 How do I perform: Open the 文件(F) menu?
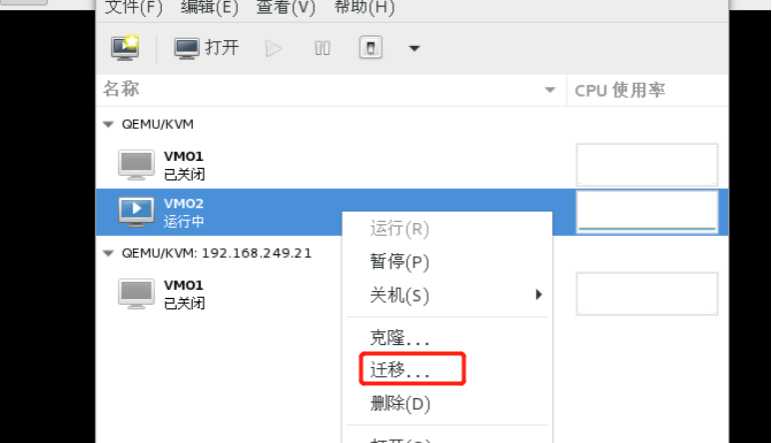[x=133, y=7]
